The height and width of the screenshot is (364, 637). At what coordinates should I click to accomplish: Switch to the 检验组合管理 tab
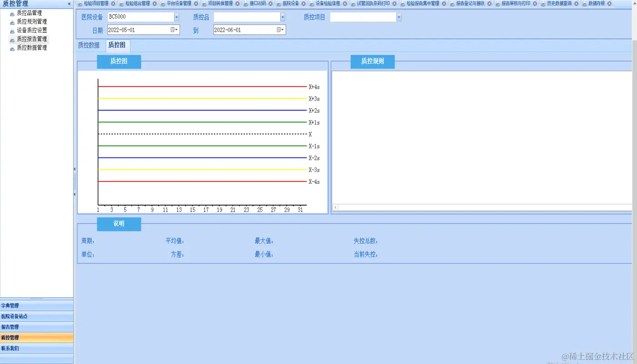(137, 4)
